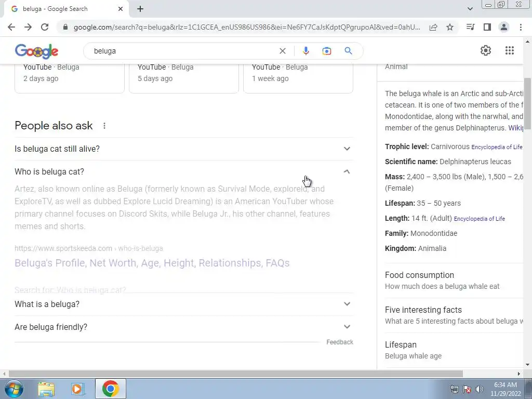View site information lock icon

pos(66,27)
